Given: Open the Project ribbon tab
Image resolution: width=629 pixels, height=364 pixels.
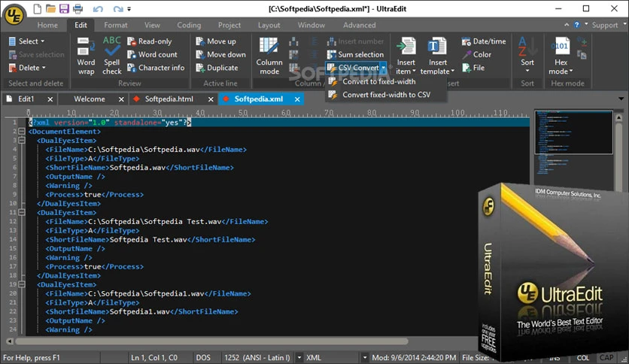Looking at the screenshot, I should coord(229,25).
